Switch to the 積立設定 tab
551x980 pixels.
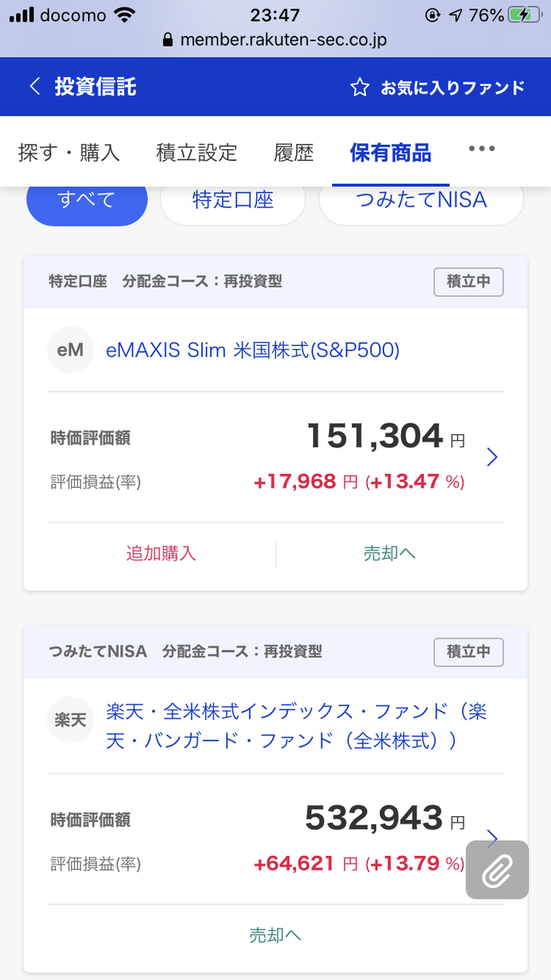tap(197, 152)
